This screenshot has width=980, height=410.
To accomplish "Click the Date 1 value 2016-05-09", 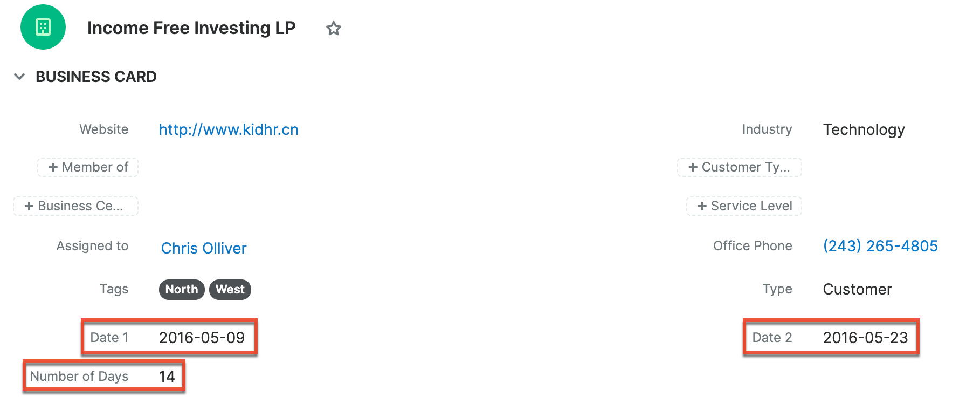I will point(202,338).
